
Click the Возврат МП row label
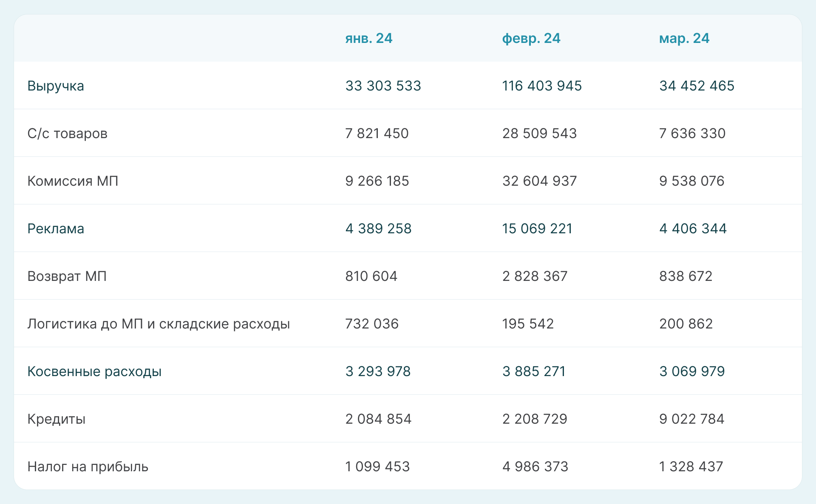67,276
